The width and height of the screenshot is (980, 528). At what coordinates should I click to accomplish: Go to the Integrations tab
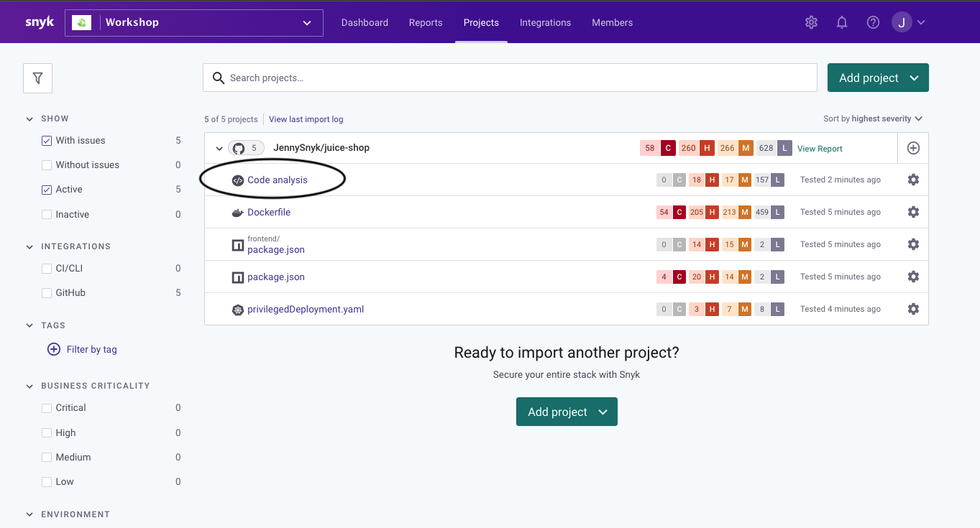[545, 22]
